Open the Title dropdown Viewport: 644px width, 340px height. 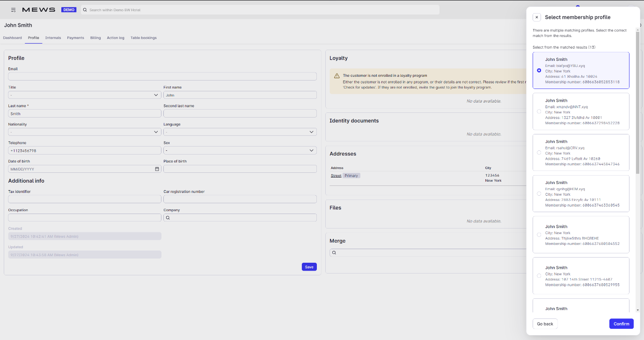click(x=155, y=95)
